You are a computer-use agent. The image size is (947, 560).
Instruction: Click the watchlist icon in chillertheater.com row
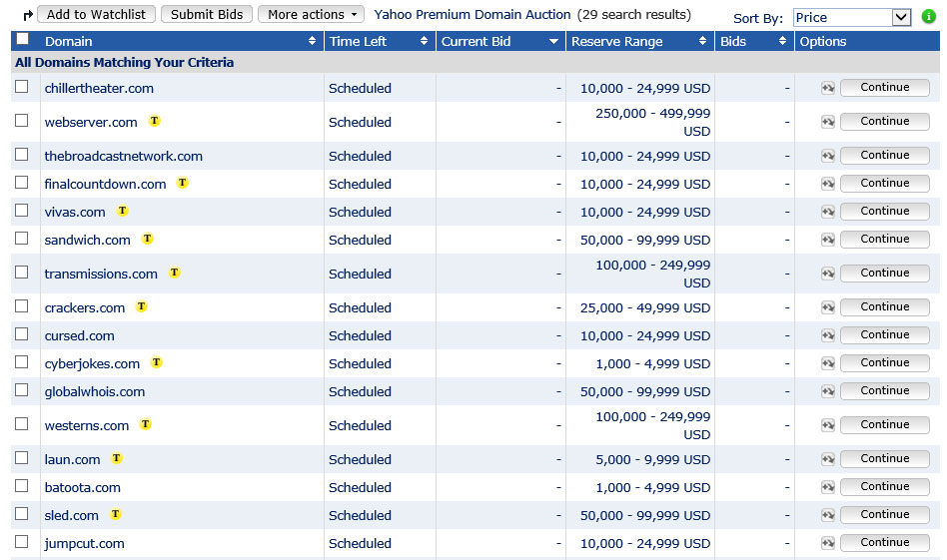click(828, 88)
